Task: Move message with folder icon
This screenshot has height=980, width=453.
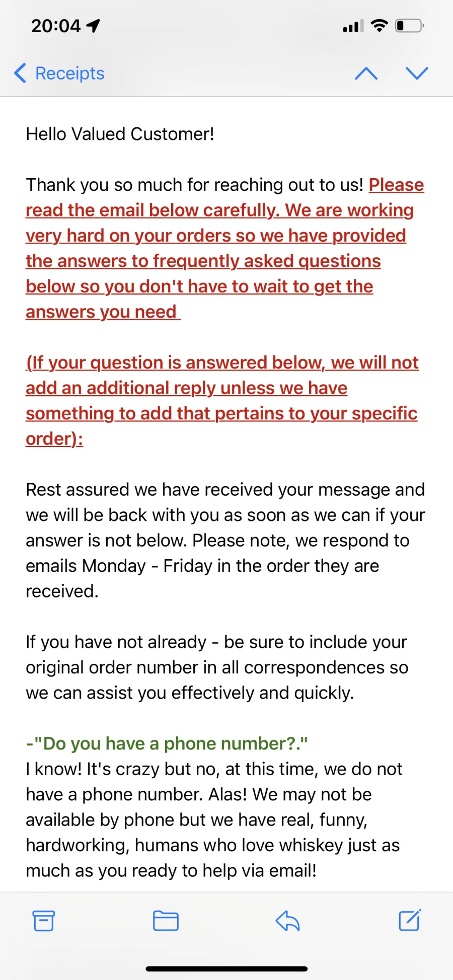Action: [x=166, y=921]
